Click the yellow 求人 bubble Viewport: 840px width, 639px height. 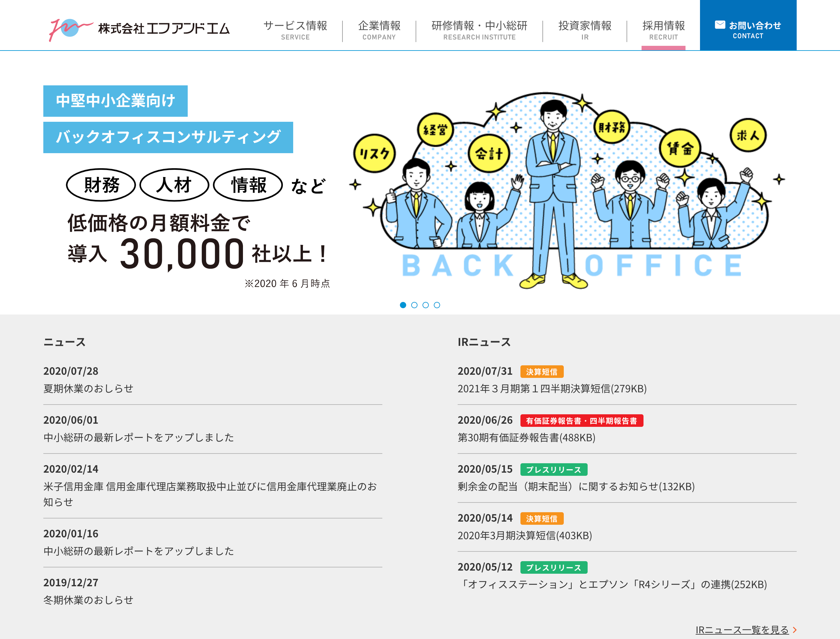tap(748, 135)
